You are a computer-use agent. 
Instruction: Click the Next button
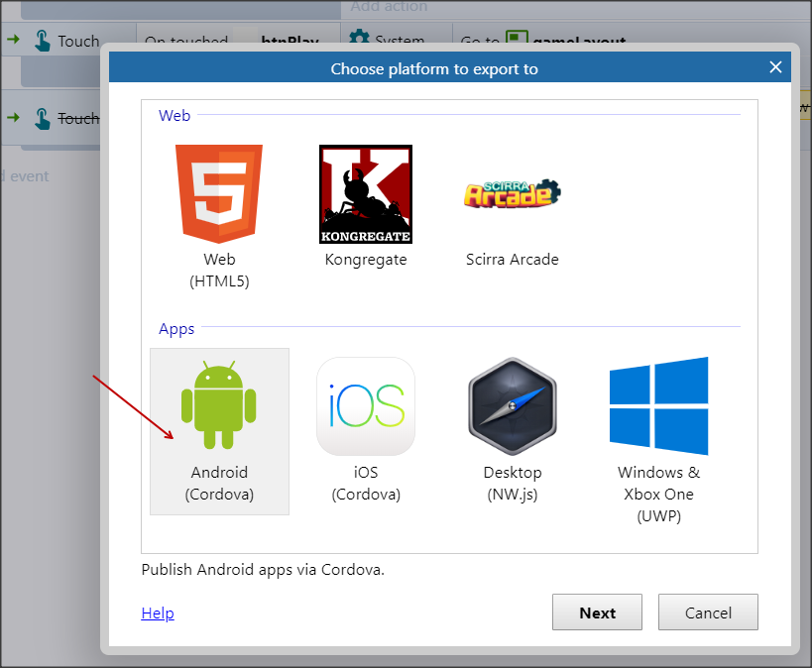597,612
